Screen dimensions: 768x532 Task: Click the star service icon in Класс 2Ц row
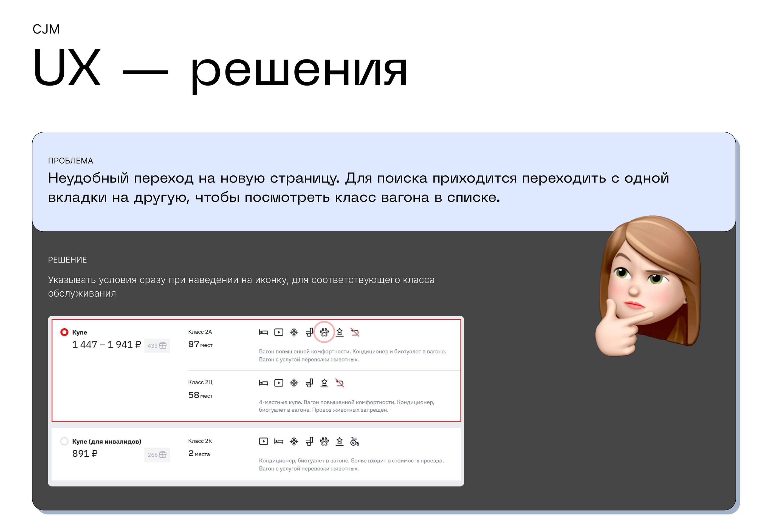click(x=324, y=383)
